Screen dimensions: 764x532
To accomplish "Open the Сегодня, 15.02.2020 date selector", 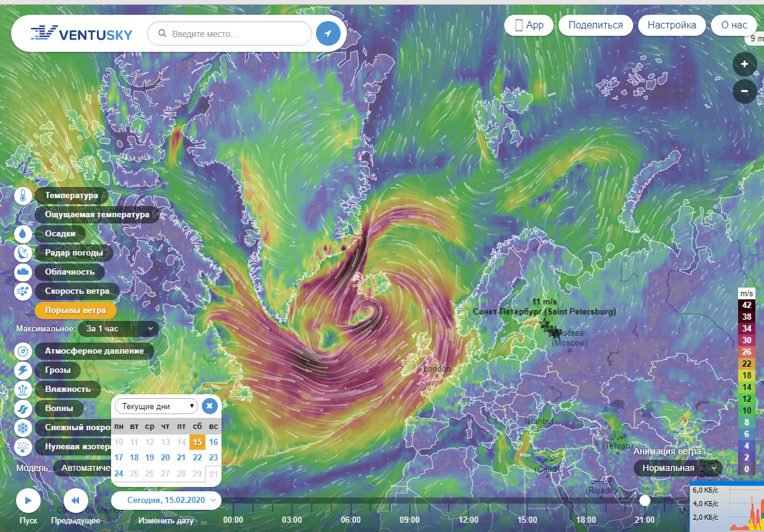I will (x=166, y=500).
